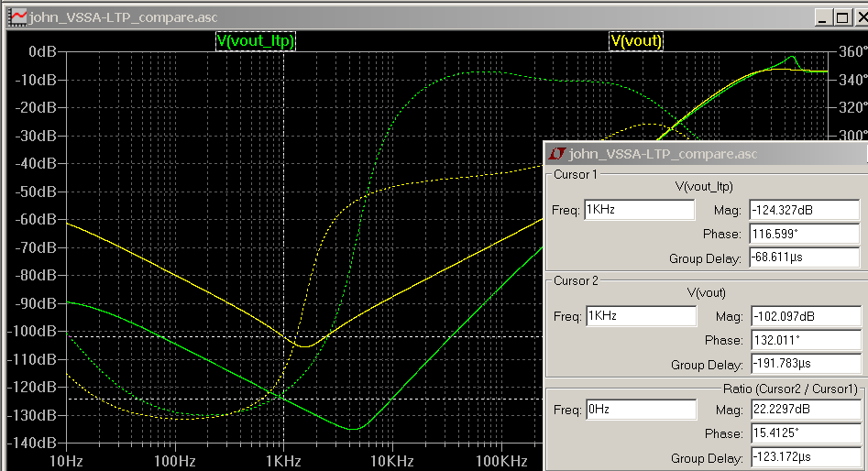The image size is (868, 471).
Task: Click the -140dB left axis label
Action: 33,443
